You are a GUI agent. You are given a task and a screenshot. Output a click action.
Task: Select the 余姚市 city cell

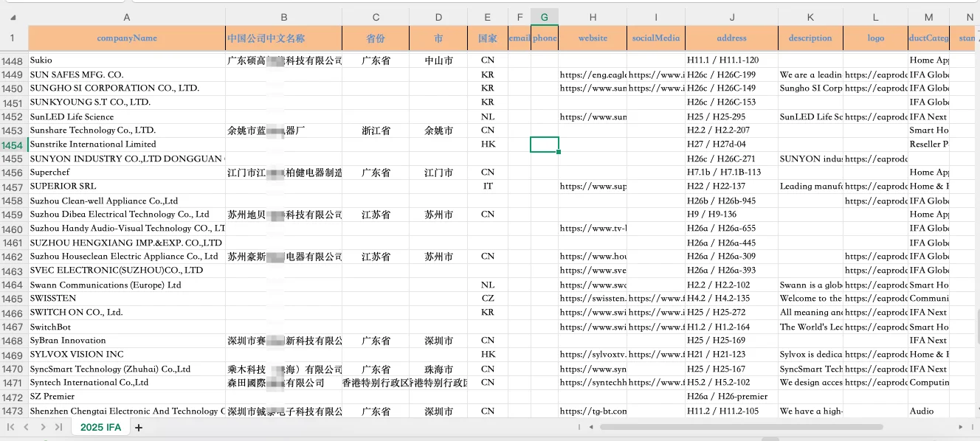tap(439, 131)
